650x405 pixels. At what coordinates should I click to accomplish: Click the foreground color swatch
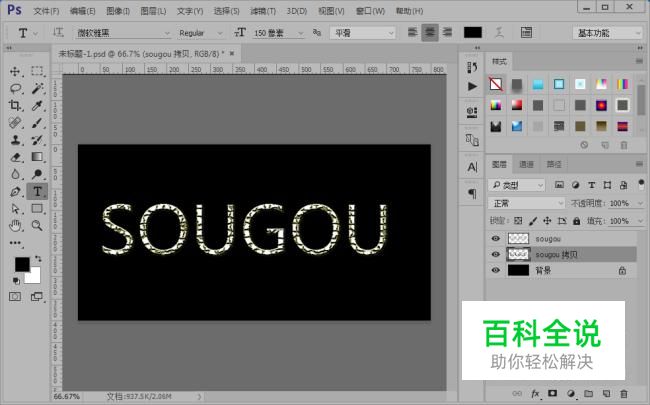click(21, 264)
